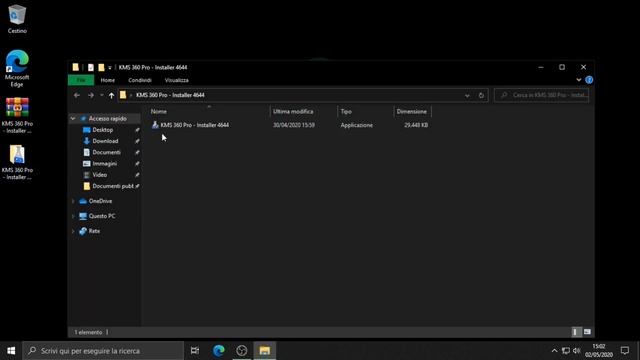
Task: Select the KMS 360 Pro - Installer 4644 application file
Action: click(190, 125)
